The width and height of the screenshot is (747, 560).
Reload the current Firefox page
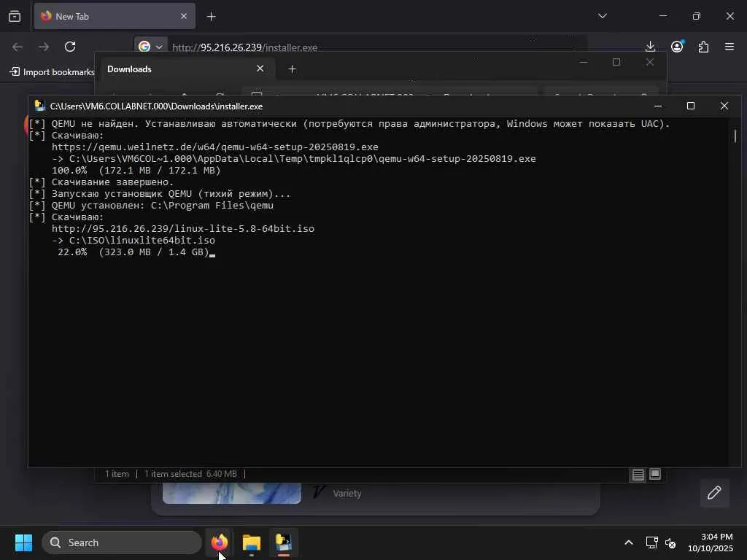[x=70, y=47]
